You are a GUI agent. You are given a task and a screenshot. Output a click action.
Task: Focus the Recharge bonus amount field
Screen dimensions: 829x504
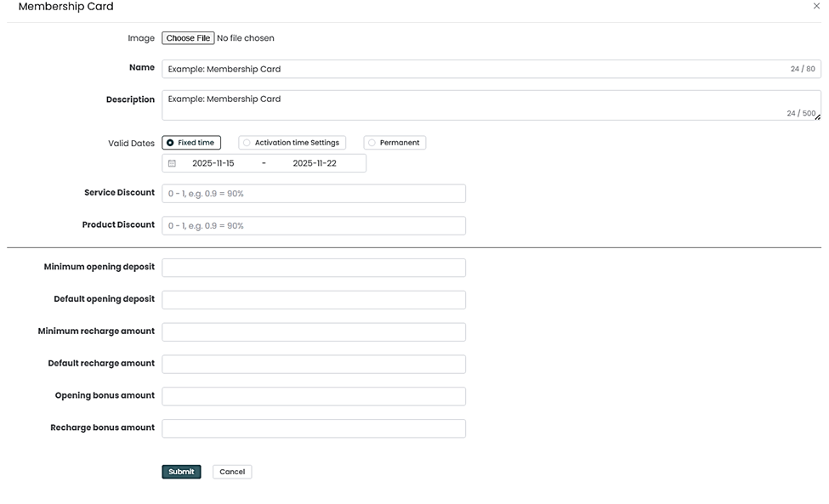pyautogui.click(x=314, y=429)
